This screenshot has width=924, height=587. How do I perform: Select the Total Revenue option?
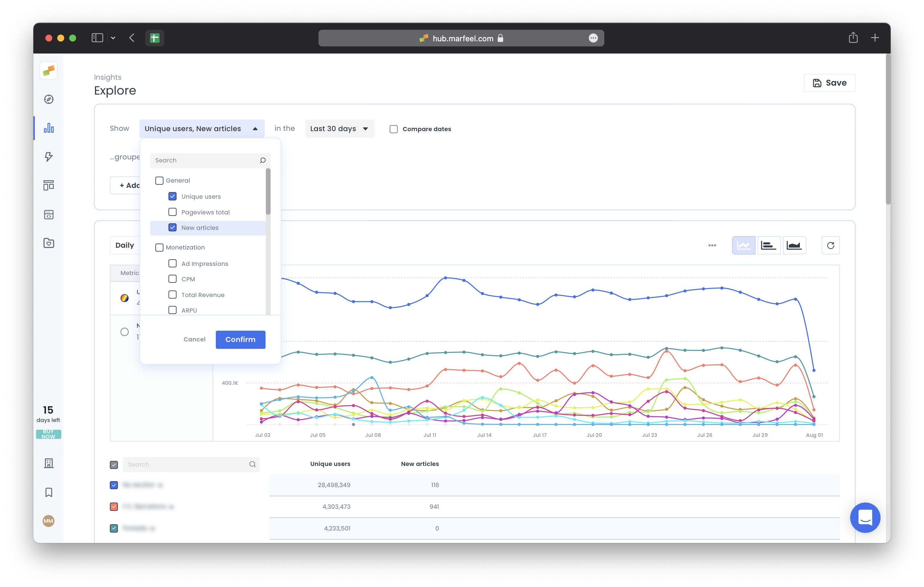pyautogui.click(x=173, y=295)
